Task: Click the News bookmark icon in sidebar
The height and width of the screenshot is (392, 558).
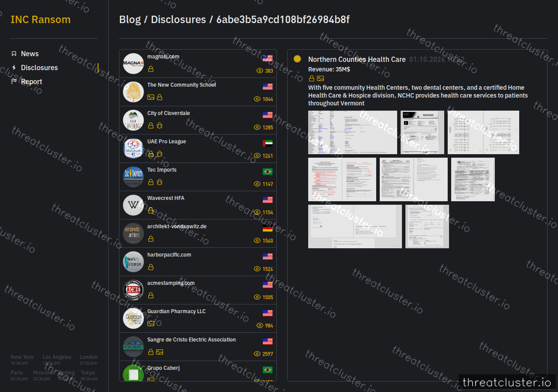Action: point(14,54)
